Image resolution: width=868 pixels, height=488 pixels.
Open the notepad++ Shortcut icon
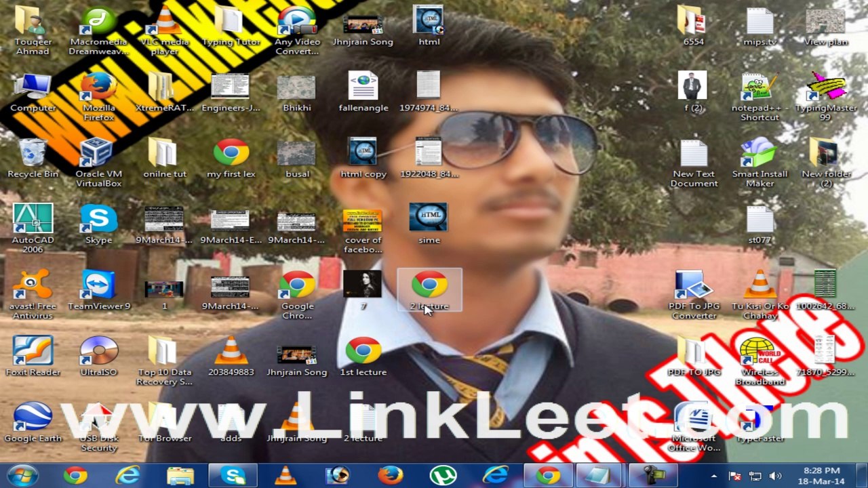[759, 97]
